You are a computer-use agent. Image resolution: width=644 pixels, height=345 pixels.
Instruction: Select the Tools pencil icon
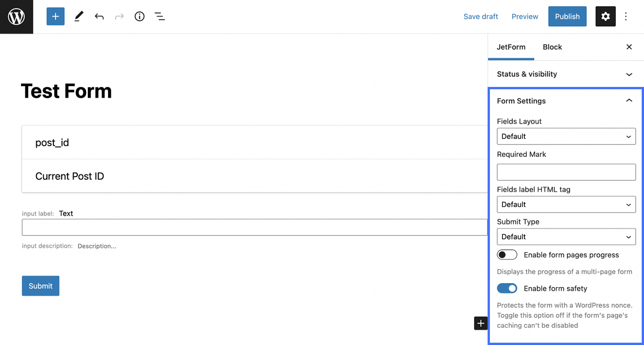point(78,16)
